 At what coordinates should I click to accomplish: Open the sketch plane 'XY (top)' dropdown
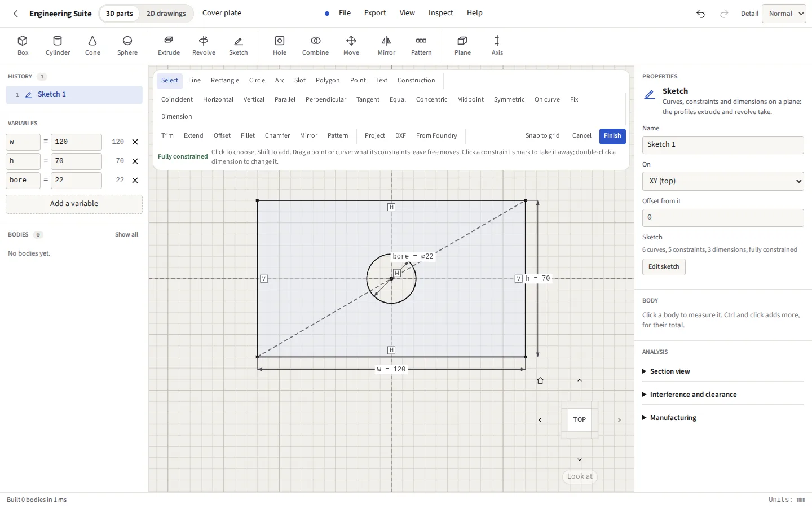point(723,181)
